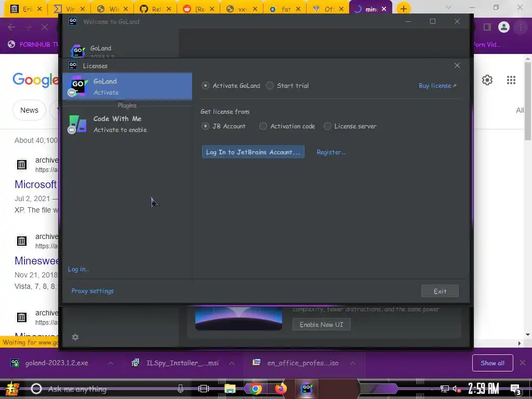This screenshot has height=399, width=532.
Task: Click the Exit button in Licenses dialog
Action: [440, 291]
